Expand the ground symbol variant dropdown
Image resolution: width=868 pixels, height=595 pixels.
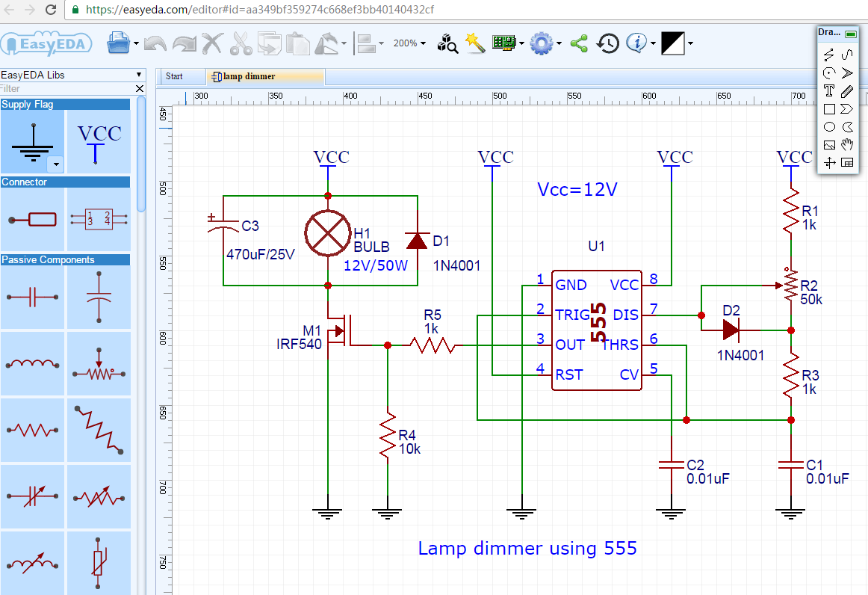pos(56,164)
